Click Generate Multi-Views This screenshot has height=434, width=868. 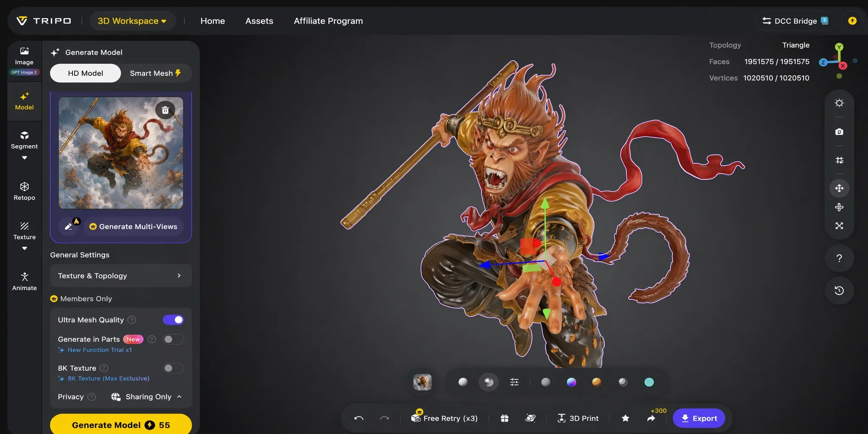coord(134,227)
